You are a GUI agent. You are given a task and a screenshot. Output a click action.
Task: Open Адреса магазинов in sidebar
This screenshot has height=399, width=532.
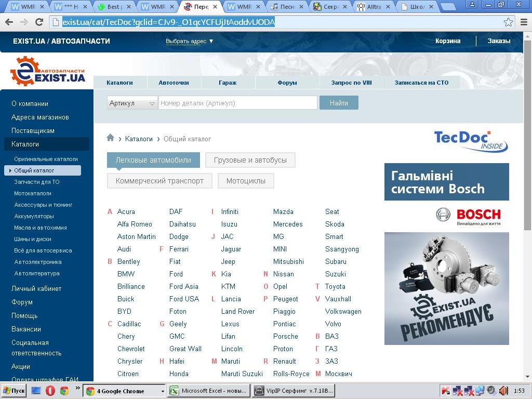coord(40,117)
